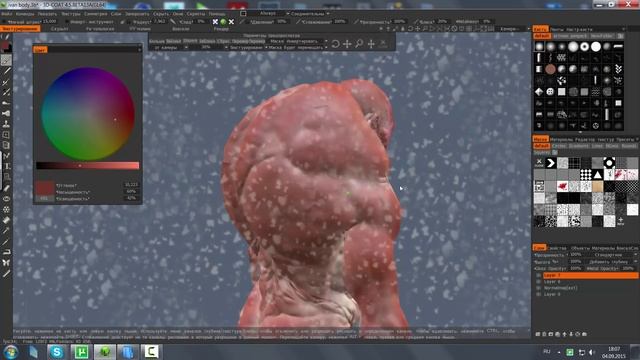Click the hue value field in color panel
This screenshot has width=640, height=360.
pyautogui.click(x=131, y=185)
